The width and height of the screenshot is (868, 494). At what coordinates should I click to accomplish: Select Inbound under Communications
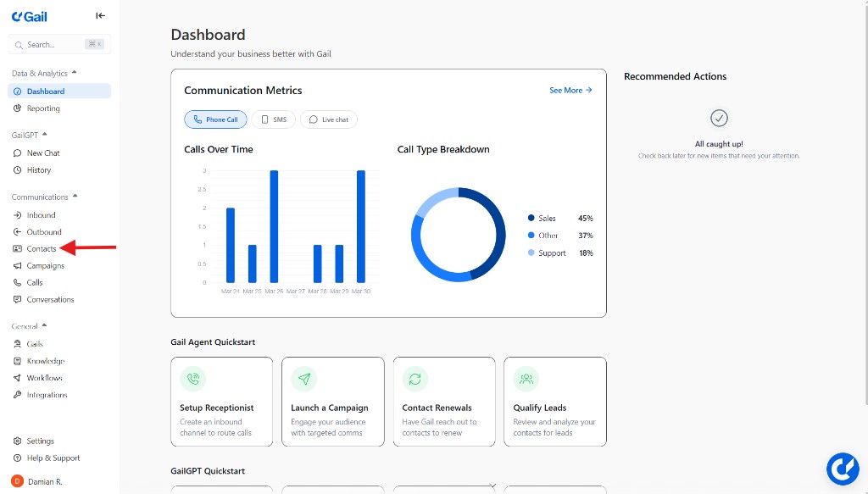coord(39,214)
